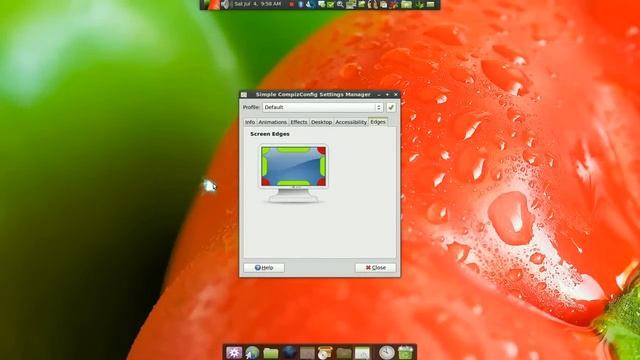
Task: Switch to the Accessibility tab
Action: (x=351, y=122)
